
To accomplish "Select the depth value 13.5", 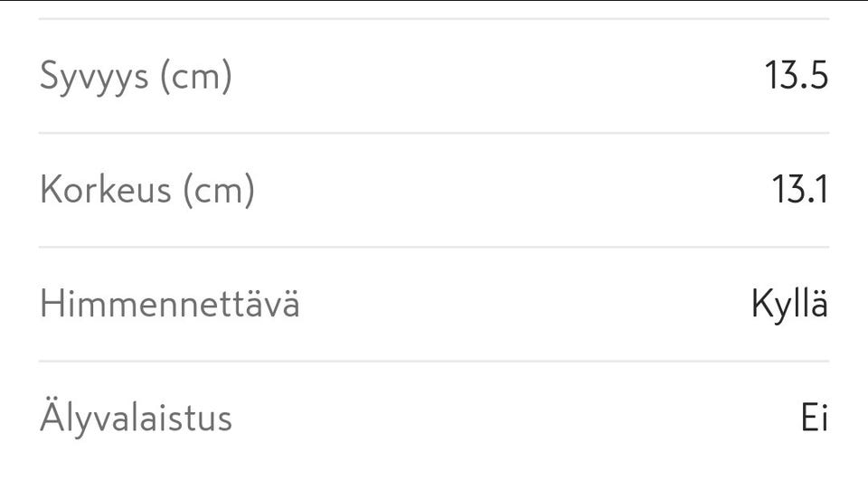I will click(796, 77).
